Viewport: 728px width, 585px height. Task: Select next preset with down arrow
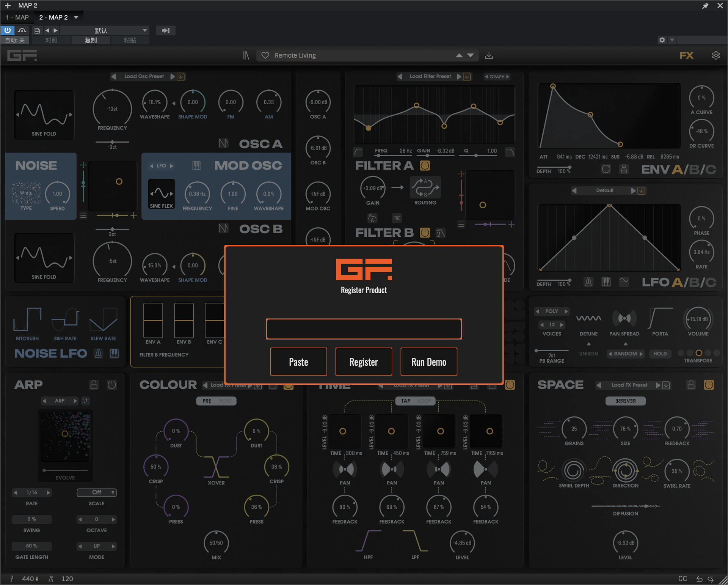click(471, 55)
